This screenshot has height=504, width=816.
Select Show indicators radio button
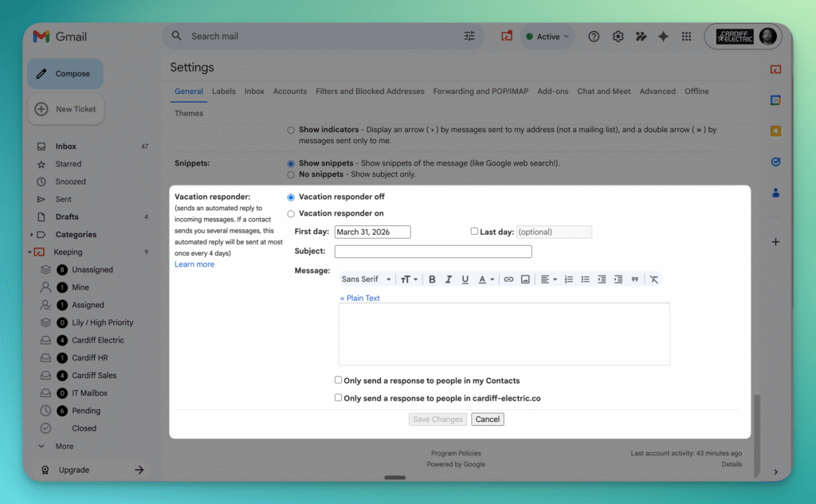291,130
